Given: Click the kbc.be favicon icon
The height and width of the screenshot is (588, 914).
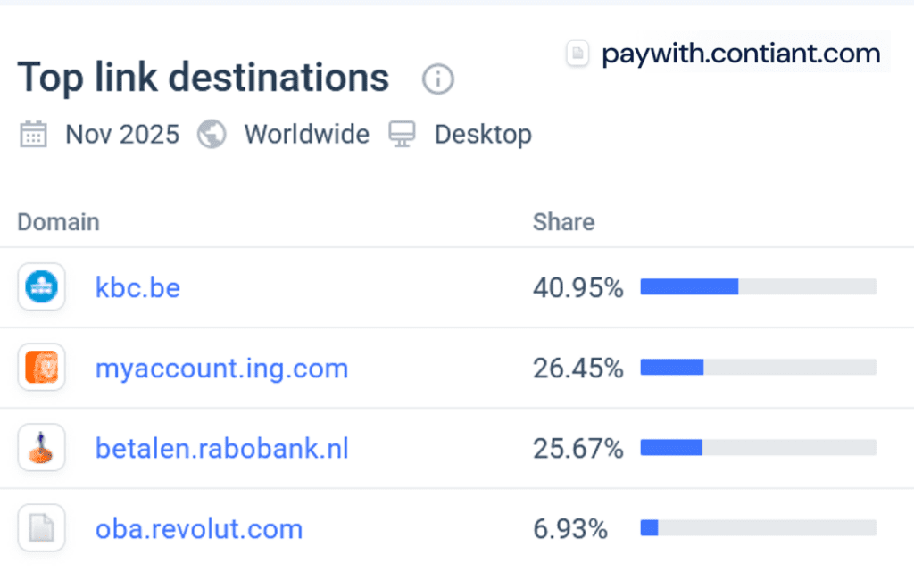Looking at the screenshot, I should tap(41, 286).
